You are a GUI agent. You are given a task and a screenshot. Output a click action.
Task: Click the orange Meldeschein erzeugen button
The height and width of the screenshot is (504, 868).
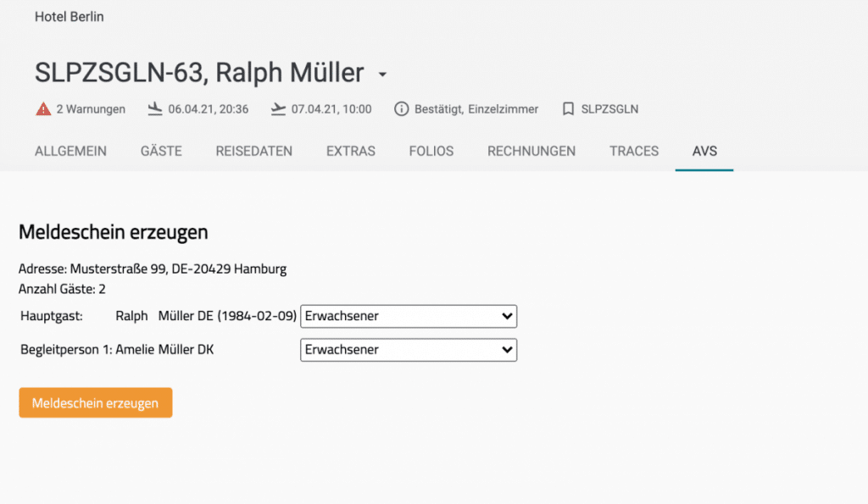(x=95, y=402)
